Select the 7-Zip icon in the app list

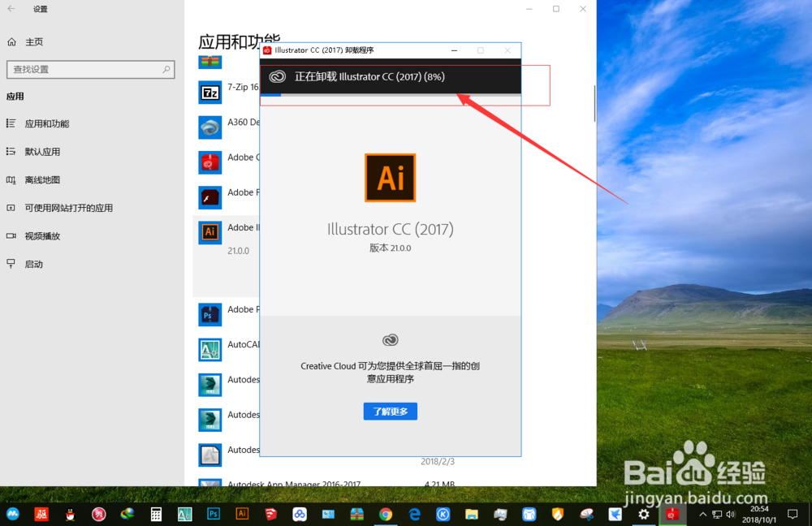click(209, 92)
